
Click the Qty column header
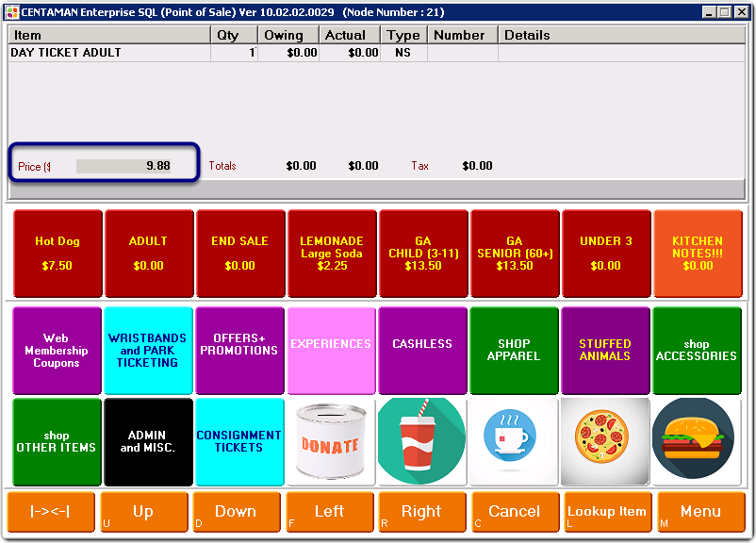pyautogui.click(x=234, y=35)
